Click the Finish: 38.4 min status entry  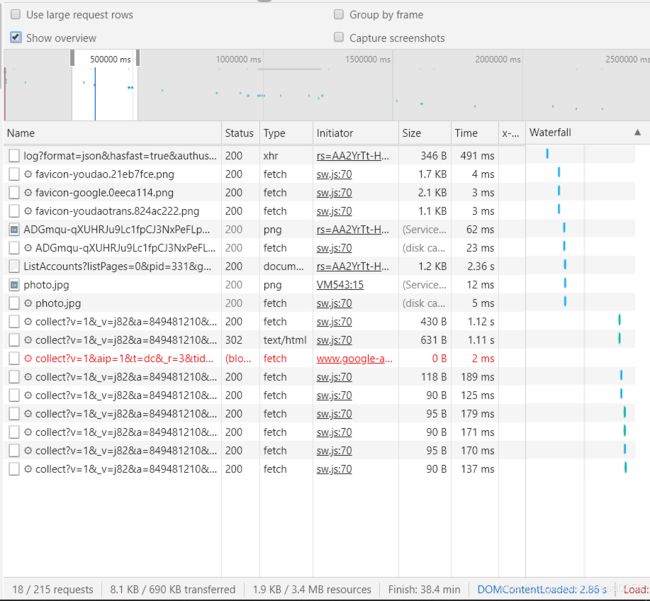point(424,589)
